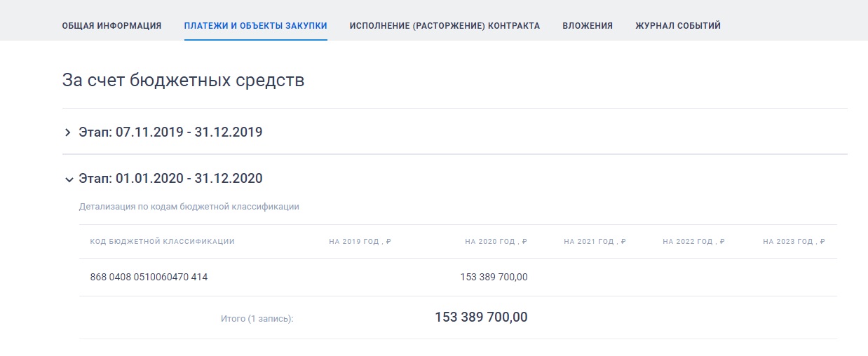Select the Платежи и объекты закупки tab

255,26
